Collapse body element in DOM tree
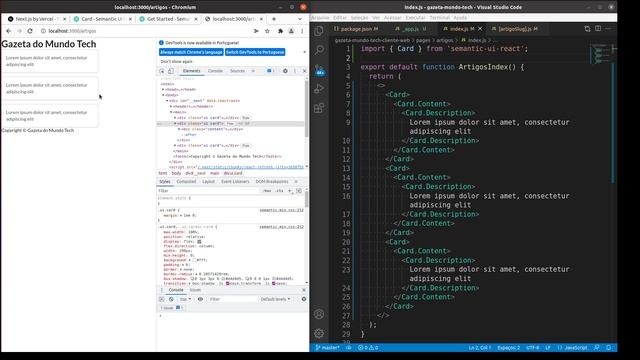This screenshot has width=640, height=360. [163, 95]
